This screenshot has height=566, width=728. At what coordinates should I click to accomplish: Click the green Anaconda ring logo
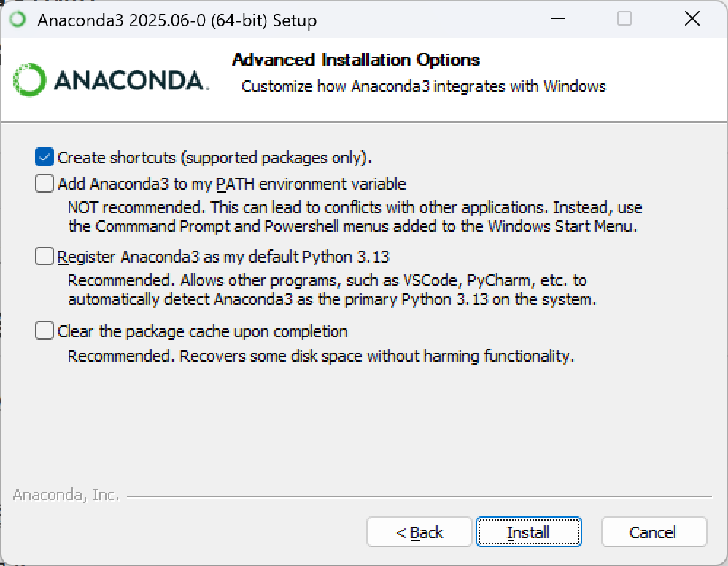(30, 80)
